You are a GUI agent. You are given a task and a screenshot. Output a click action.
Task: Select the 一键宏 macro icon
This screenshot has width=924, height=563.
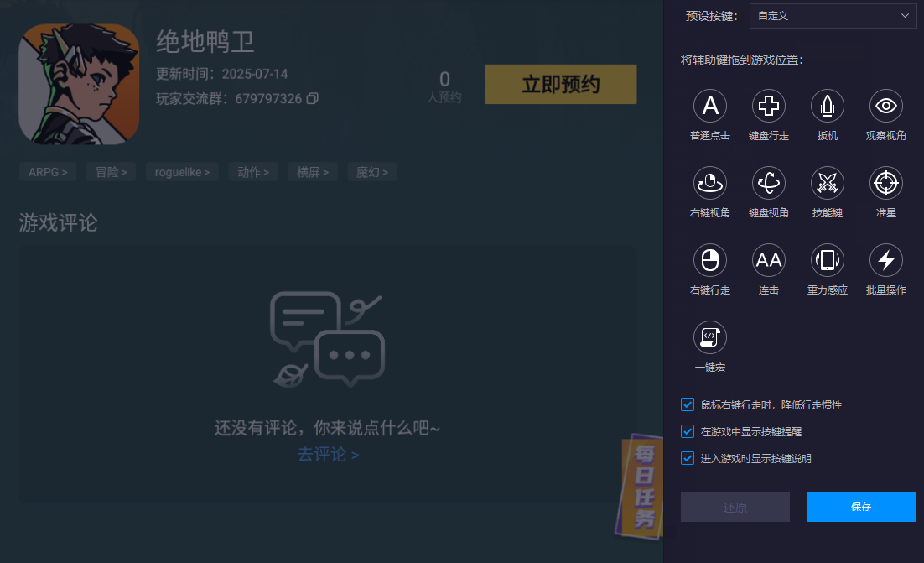(x=709, y=336)
